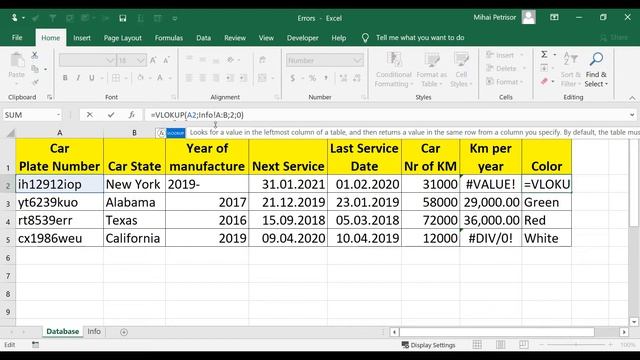Click the Accounting dollar format icon

293,78
